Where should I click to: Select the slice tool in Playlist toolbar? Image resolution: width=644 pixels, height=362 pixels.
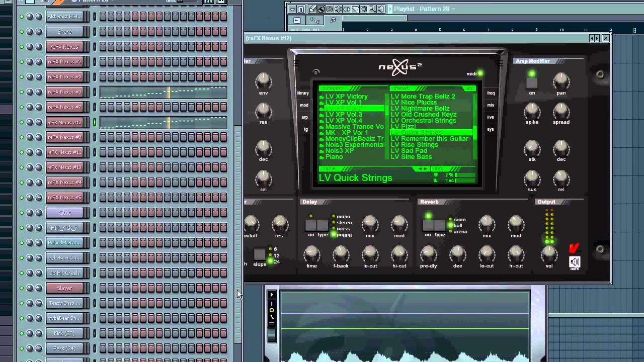pyautogui.click(x=355, y=9)
